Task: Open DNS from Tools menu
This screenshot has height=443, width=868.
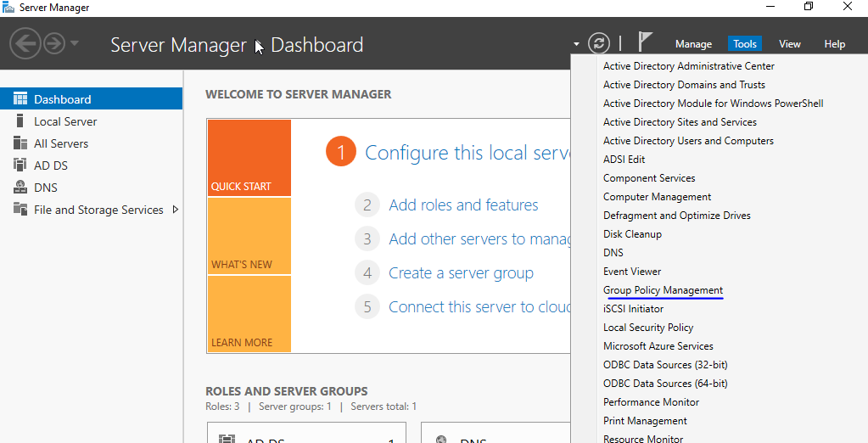Action: [x=613, y=253]
